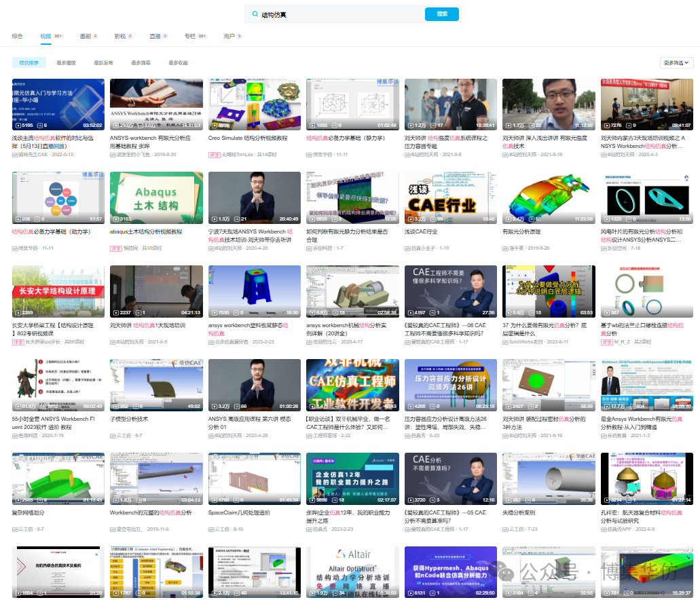Viewport: 700px width, 600px height.
Task: Open the 番剧 tab
Action: pos(86,36)
